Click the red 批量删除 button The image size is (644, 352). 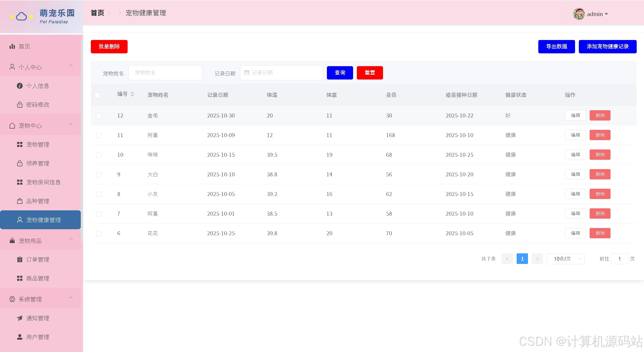[x=109, y=47]
